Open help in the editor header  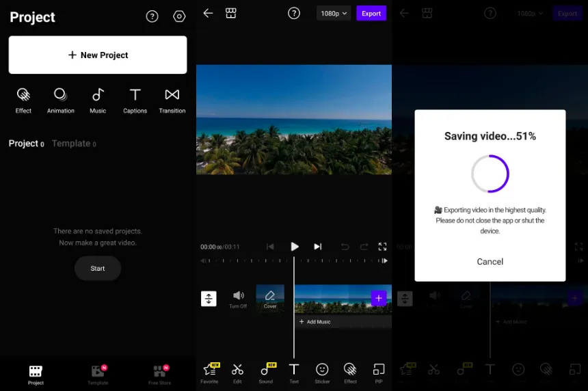pos(294,14)
